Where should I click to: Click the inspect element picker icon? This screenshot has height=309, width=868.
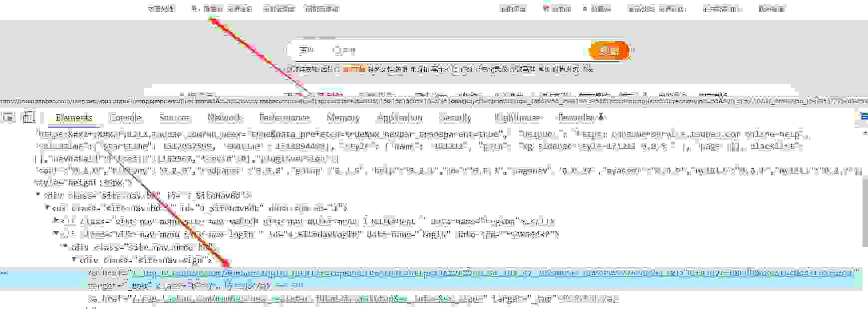coord(8,117)
